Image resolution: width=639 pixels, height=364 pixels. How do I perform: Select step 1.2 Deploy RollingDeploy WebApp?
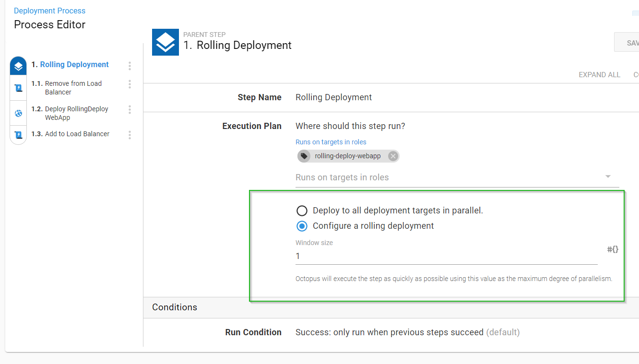click(x=76, y=113)
